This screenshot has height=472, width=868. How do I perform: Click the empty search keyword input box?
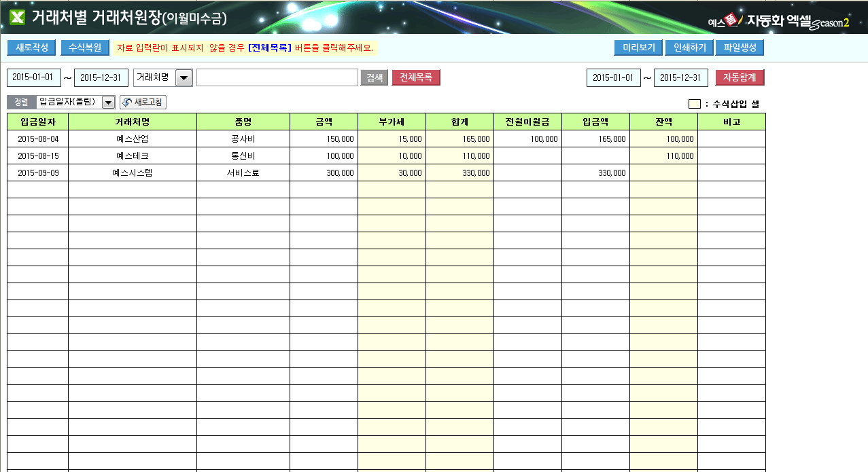[x=277, y=77]
